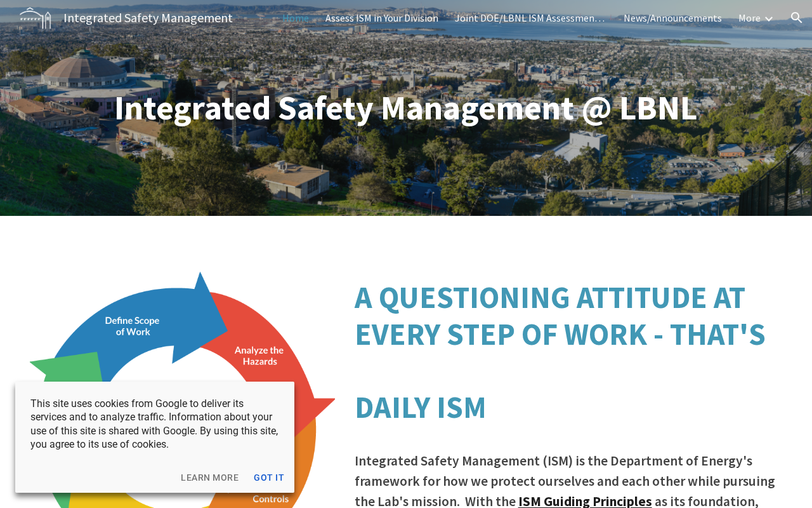Open the News/Announcements page
The image size is (812, 508).
coord(672,18)
